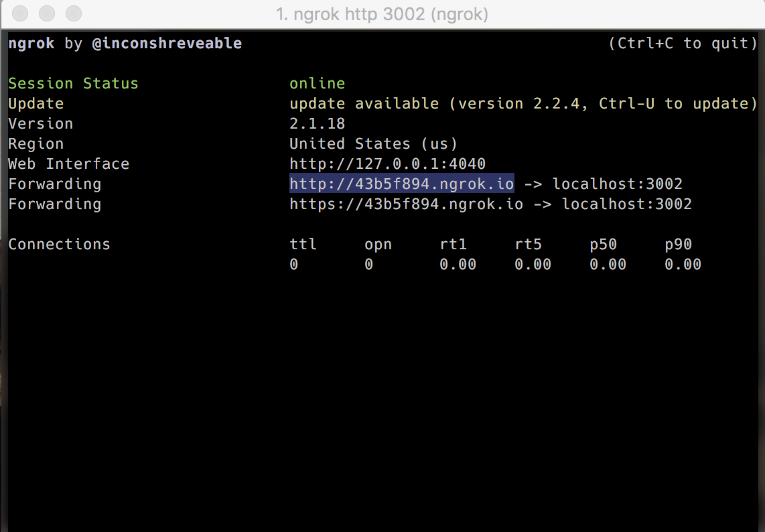Click the 'rt1' column header

click(x=454, y=244)
